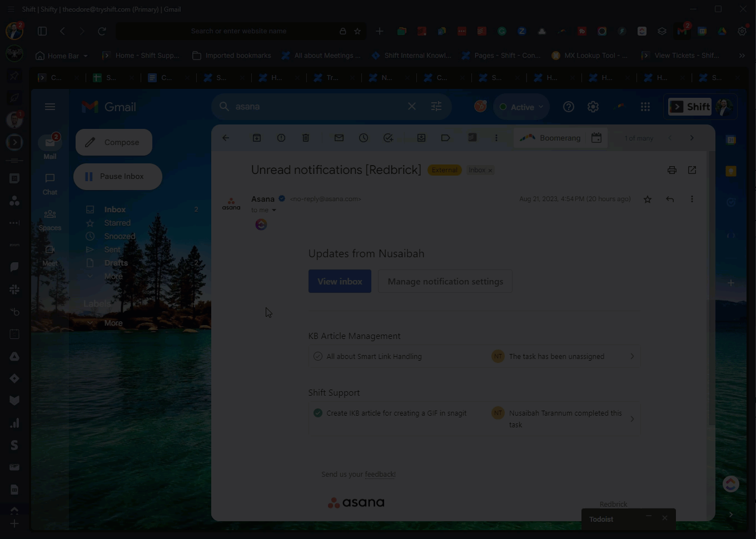Click the address bar 'Search or enter website name'
This screenshot has width=756, height=539.
(238, 31)
